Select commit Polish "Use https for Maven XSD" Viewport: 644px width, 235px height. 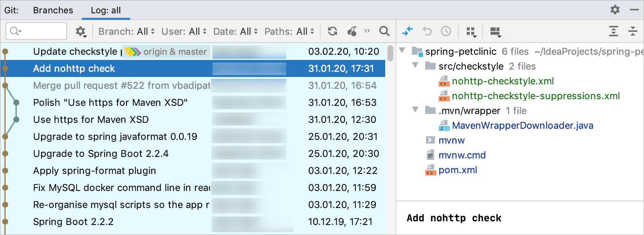click(193, 103)
